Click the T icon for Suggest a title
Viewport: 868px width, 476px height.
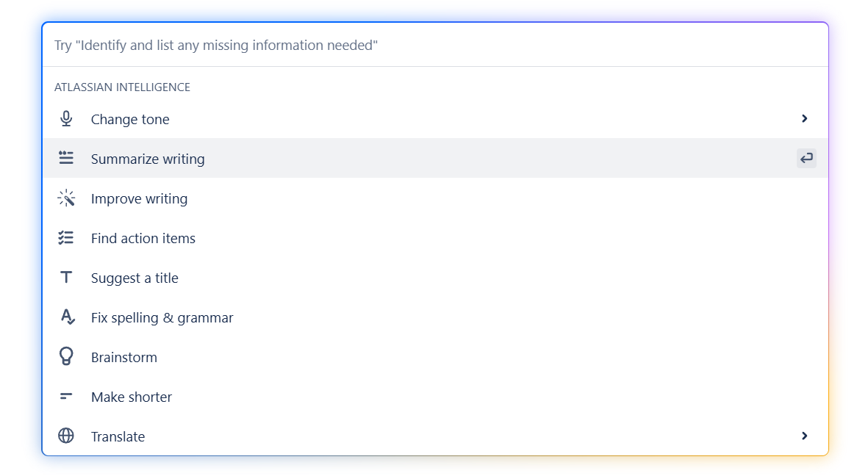(x=66, y=277)
